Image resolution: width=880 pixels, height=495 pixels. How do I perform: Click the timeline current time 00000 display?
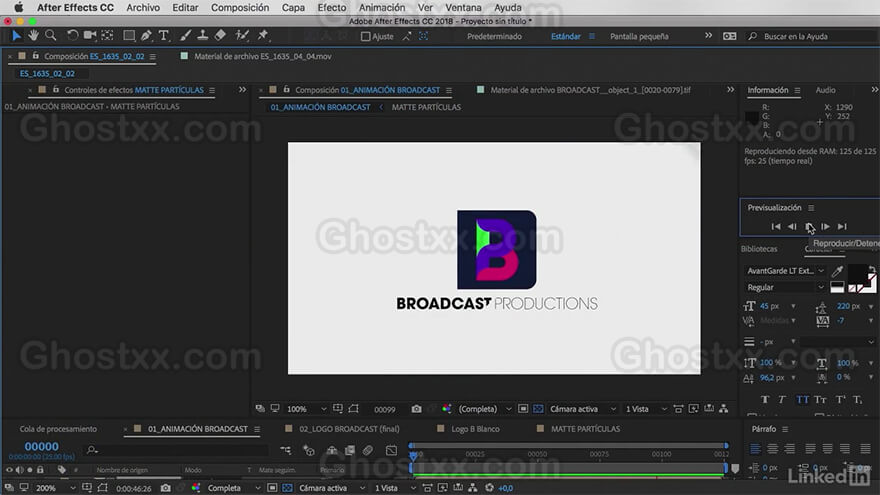[x=42, y=446]
